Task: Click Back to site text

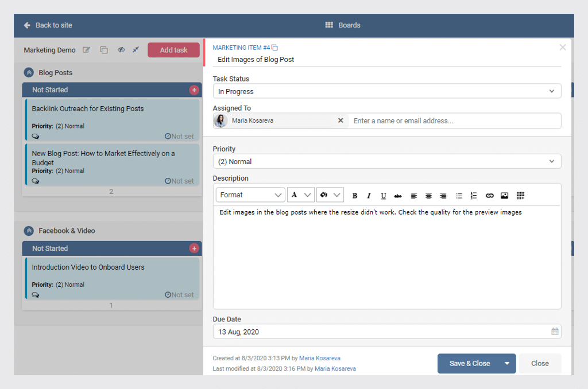Action: coord(53,25)
